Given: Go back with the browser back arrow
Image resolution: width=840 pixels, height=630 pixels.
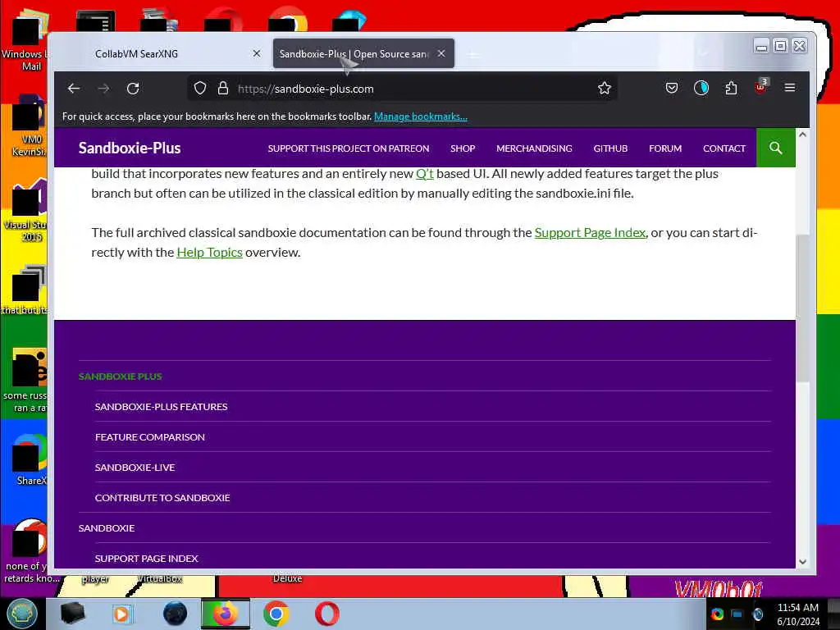Looking at the screenshot, I should pyautogui.click(x=74, y=89).
